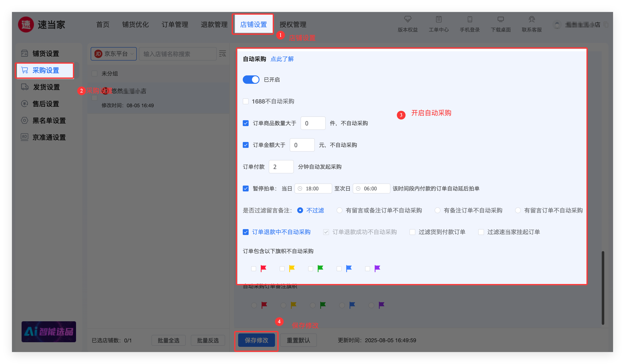The height and width of the screenshot is (364, 625).
Task: Click the 速当家 red logo
Action: point(26,25)
